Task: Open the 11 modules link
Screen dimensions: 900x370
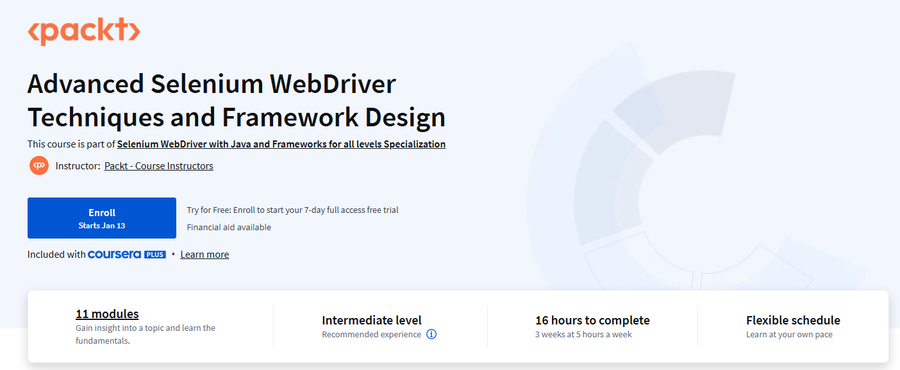Action: pos(107,314)
